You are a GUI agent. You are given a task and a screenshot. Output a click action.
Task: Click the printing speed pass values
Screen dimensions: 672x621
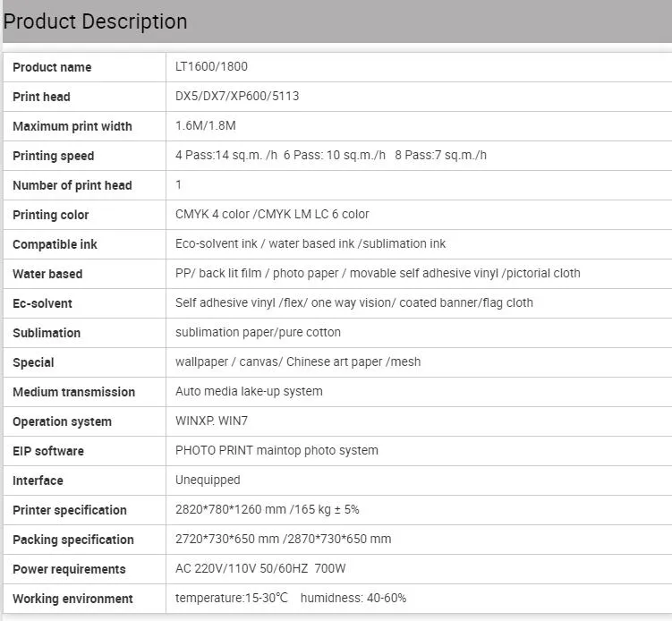(331, 155)
